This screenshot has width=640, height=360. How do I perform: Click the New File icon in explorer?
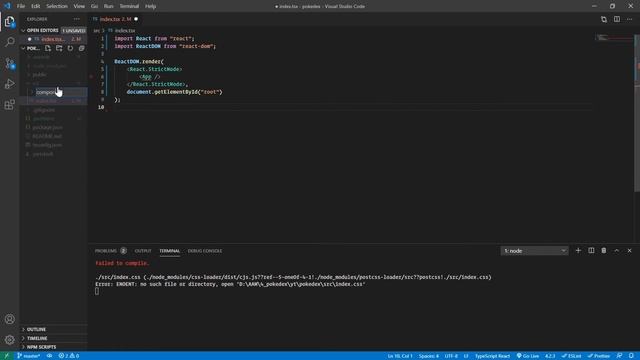coord(48,48)
